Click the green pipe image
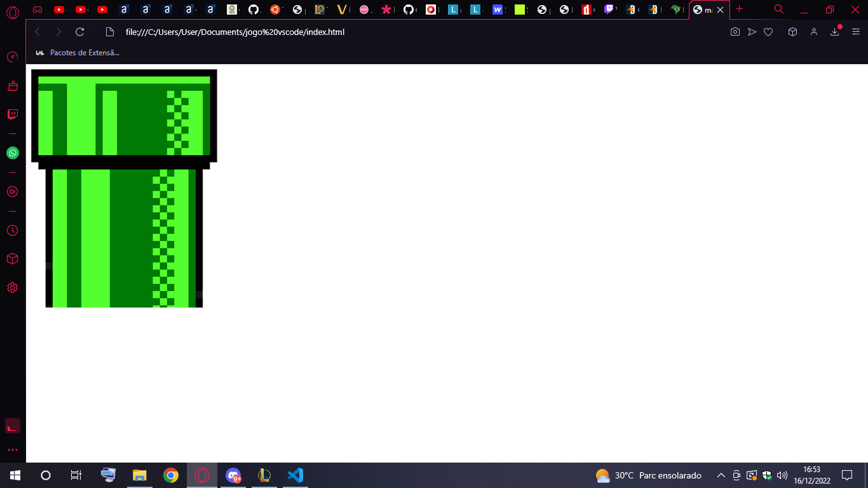 [124, 189]
